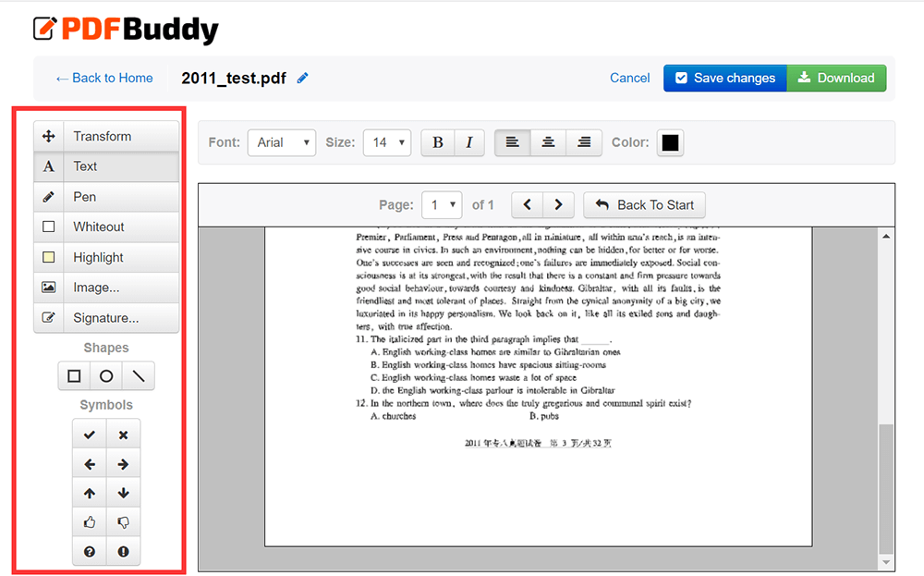924x576 pixels.
Task: Insert the checkmark symbol
Action: point(90,435)
